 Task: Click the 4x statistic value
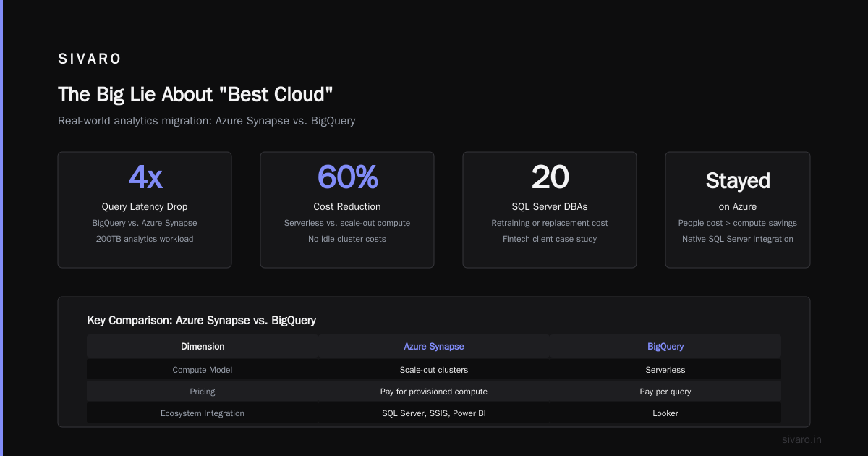[x=145, y=177]
